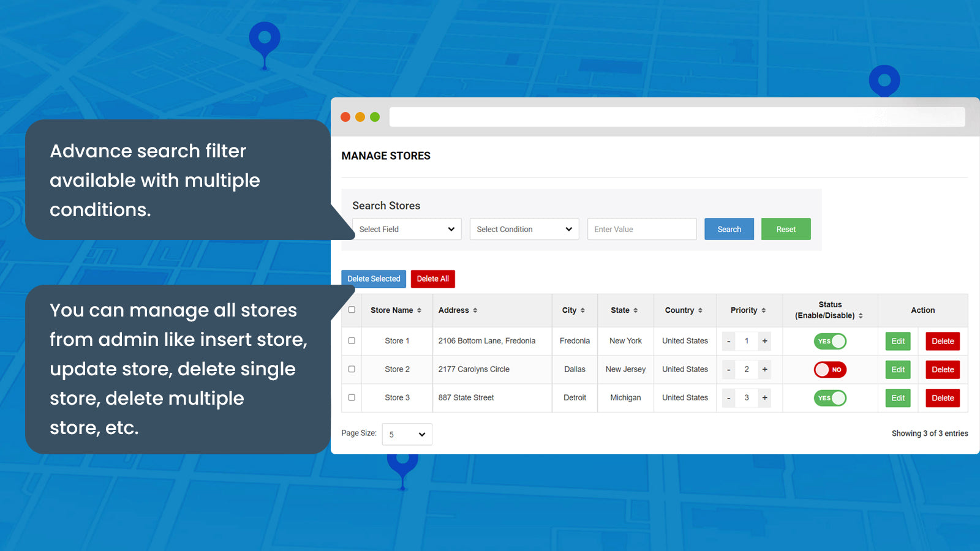
Task: Increase priority for Store 1
Action: coord(764,341)
